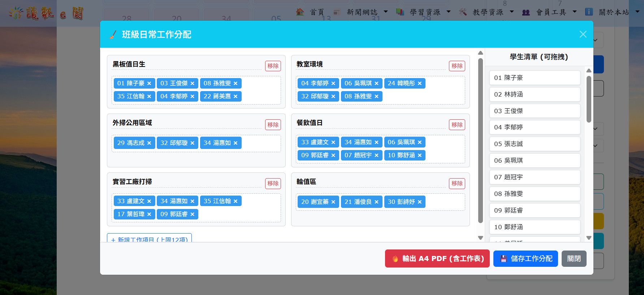The width and height of the screenshot is (644, 295).
Task: Remove 陳子豪 from 黑板值日生 with its x icon
Action: [149, 84]
